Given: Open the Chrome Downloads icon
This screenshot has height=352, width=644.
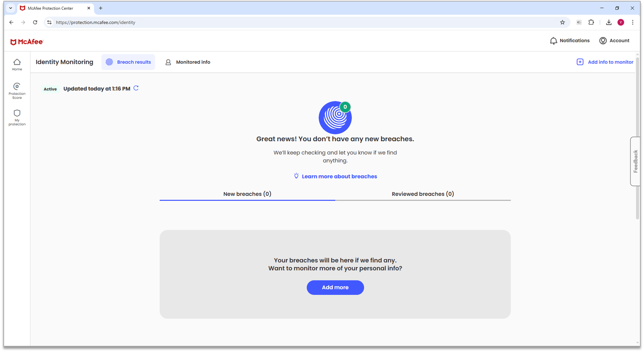Looking at the screenshot, I should 609,22.
